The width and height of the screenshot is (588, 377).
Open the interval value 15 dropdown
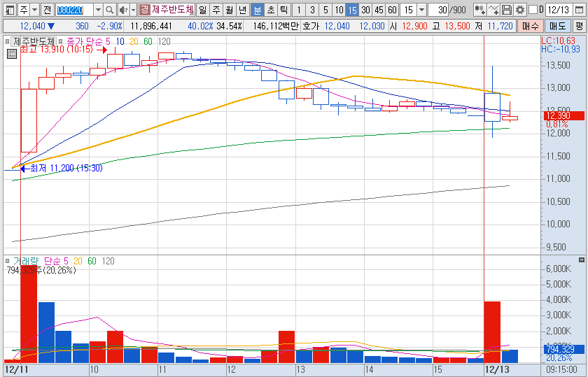(x=422, y=10)
